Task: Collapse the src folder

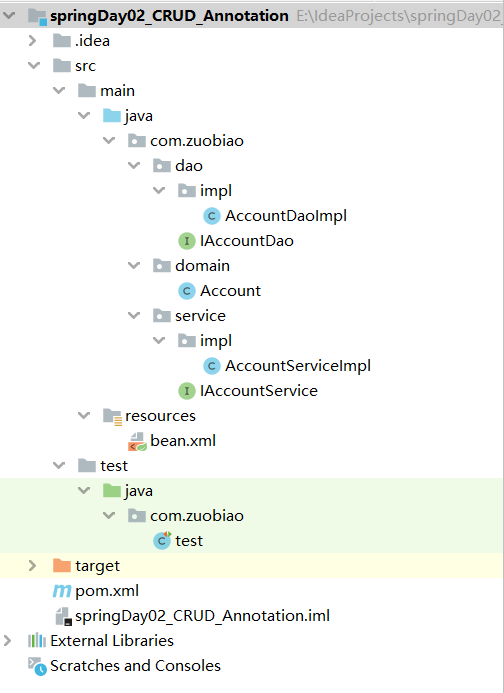Action: click(34, 65)
